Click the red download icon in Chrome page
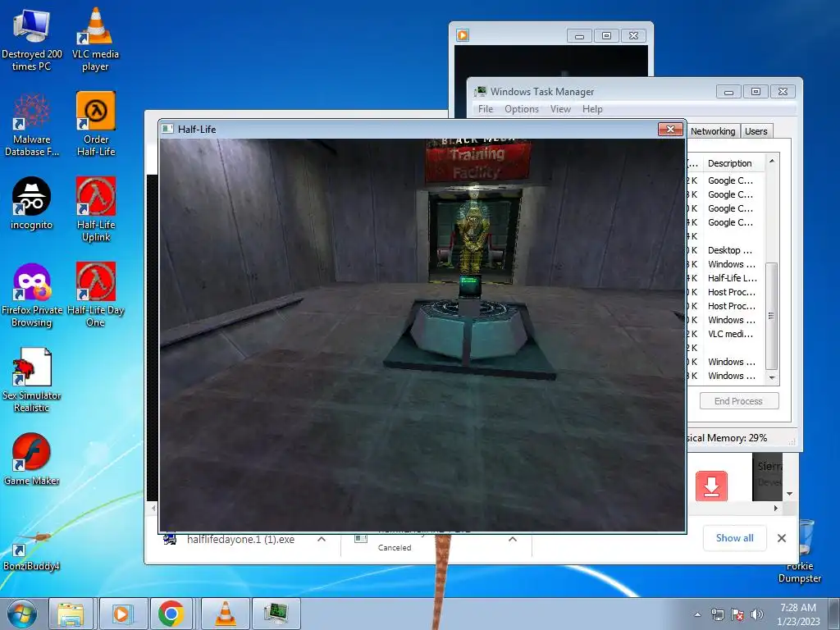 pos(711,486)
